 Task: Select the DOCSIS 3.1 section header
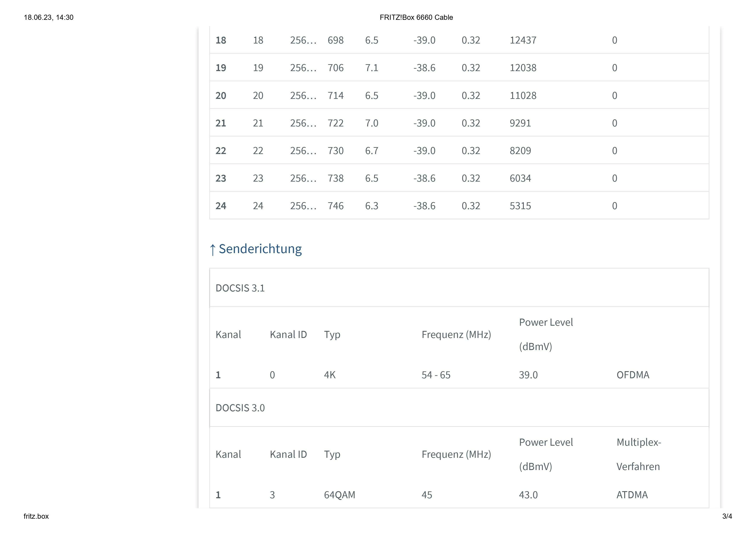240,288
